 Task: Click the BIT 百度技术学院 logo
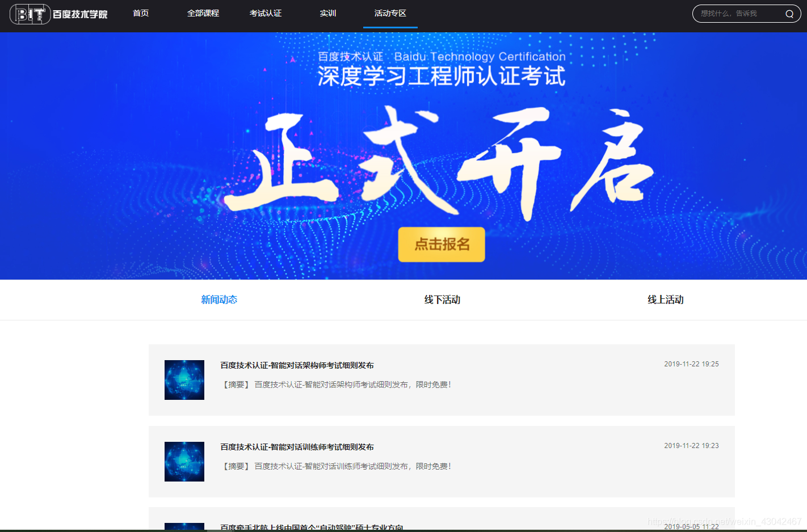[x=58, y=14]
